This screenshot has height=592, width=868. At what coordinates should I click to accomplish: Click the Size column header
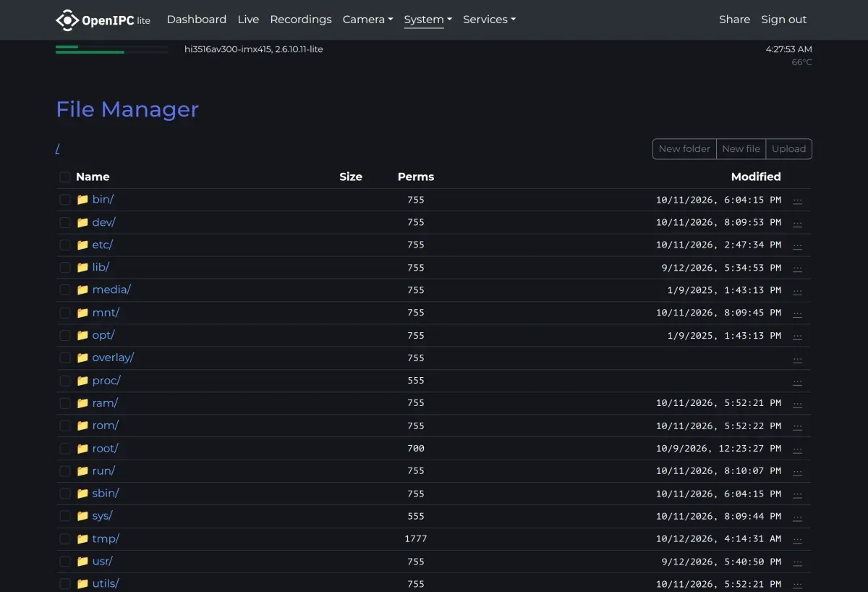pos(351,177)
